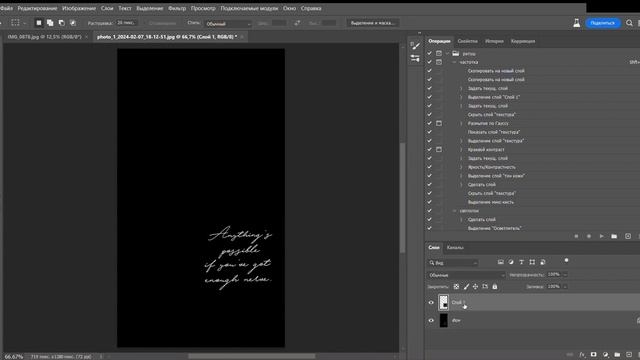The width and height of the screenshot is (640, 360).
Task: Create new adjustment layer icon
Action: [605, 355]
